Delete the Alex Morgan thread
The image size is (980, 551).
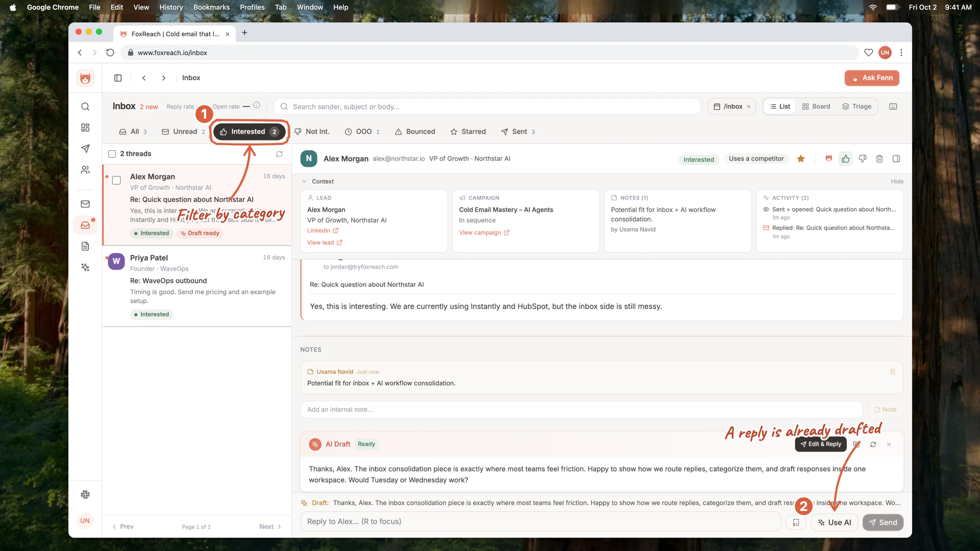[x=879, y=158]
